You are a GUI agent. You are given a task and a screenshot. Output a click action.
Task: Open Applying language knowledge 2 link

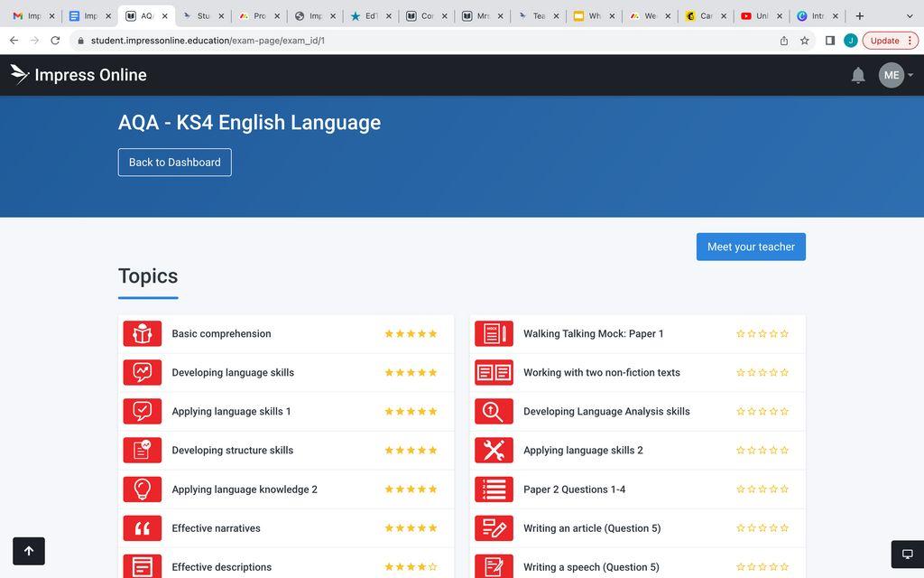(x=245, y=489)
